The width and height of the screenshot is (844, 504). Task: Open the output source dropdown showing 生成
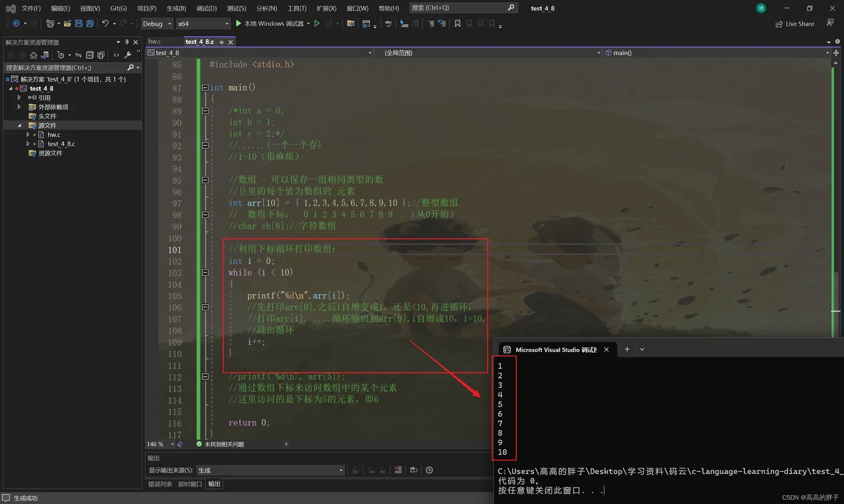(x=271, y=470)
